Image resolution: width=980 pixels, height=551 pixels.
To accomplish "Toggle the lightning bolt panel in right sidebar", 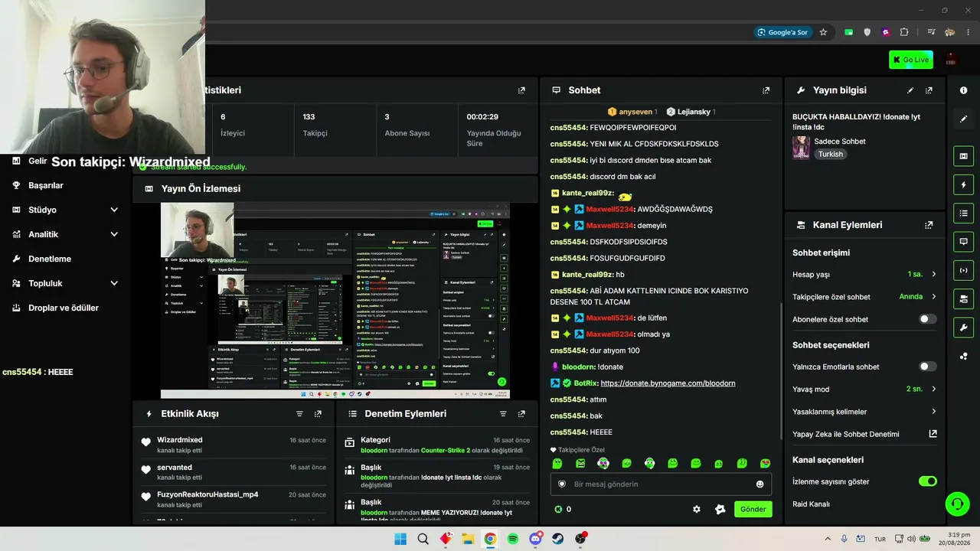I will 963,185.
